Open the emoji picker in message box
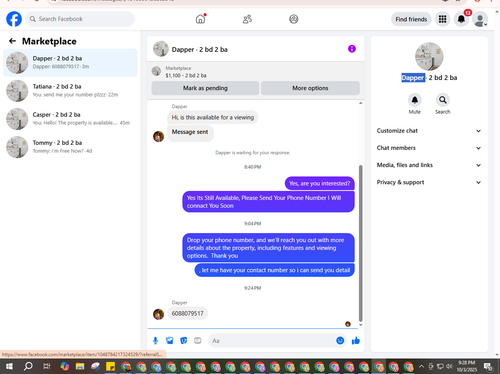500x374 pixels. [340, 340]
